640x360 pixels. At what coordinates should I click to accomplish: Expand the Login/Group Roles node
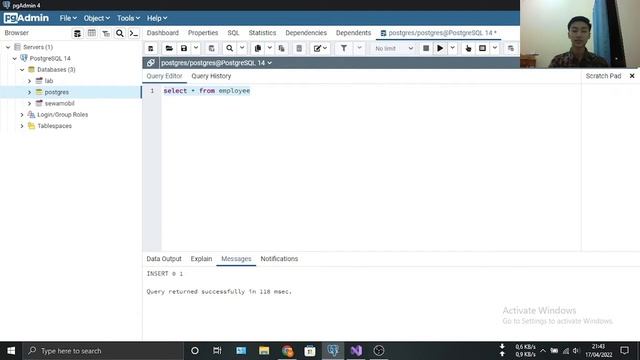pyautogui.click(x=22, y=115)
